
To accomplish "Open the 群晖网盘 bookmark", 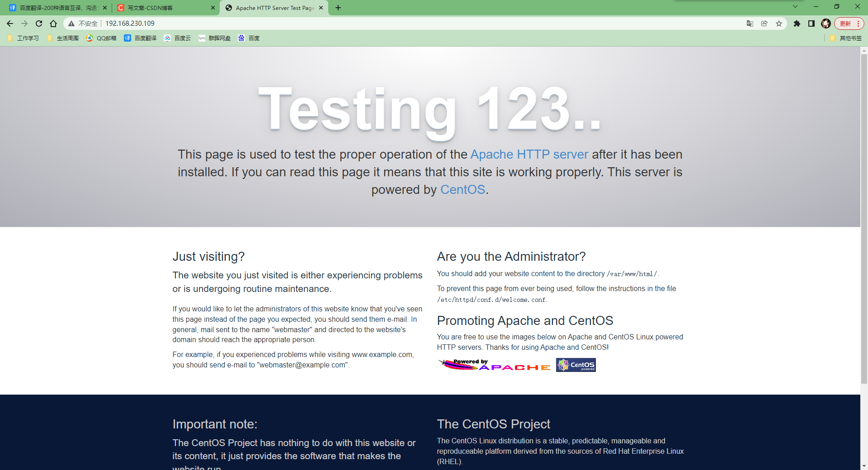I will pos(214,38).
